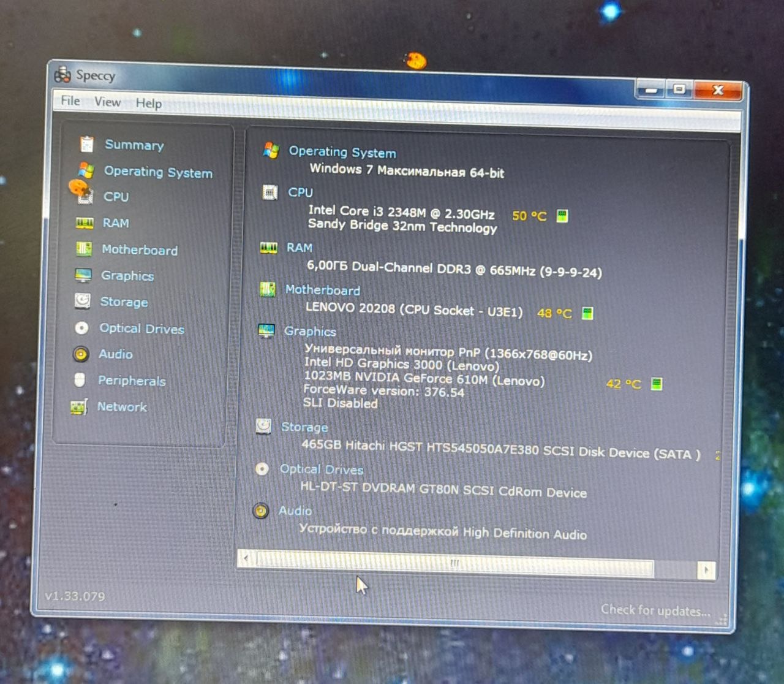Click the Optical Drives disc icon in summary pane
The height and width of the screenshot is (684, 784).
[262, 469]
